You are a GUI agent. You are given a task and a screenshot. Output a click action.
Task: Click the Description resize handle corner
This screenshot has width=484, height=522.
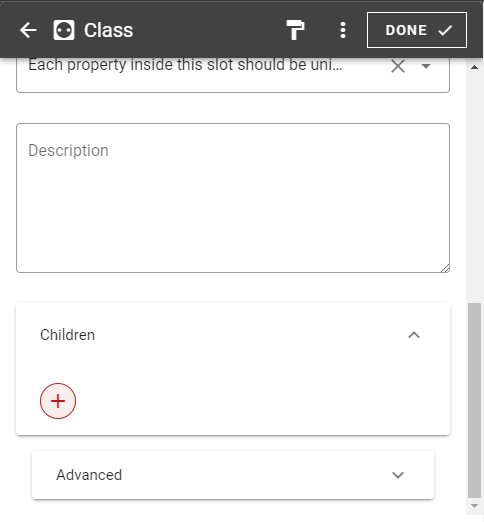coord(445,268)
